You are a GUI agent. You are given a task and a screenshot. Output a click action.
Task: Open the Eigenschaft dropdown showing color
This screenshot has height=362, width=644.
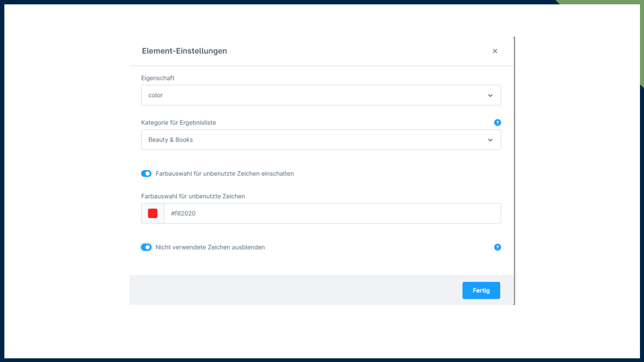[x=315, y=95]
